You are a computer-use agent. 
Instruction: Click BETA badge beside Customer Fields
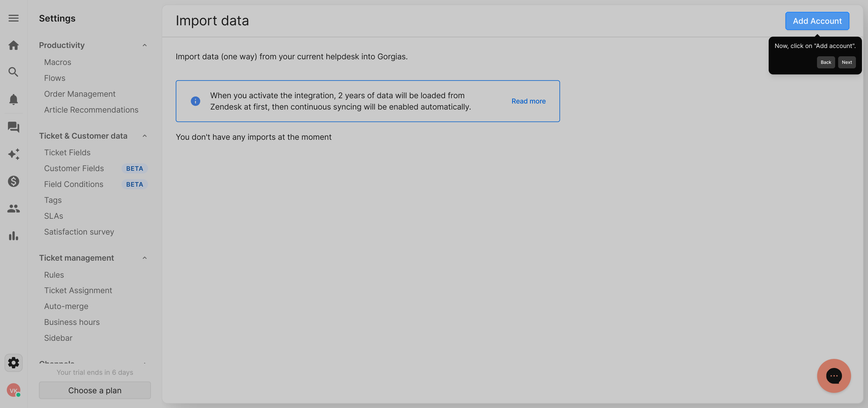134,168
